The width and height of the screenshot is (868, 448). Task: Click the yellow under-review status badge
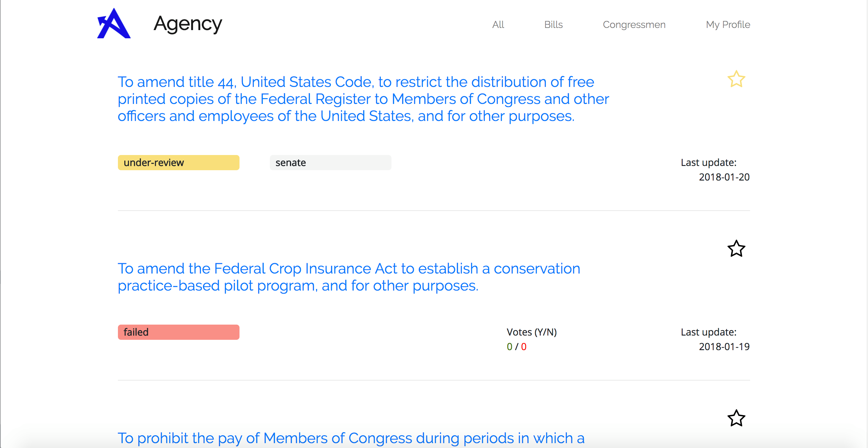coord(179,163)
